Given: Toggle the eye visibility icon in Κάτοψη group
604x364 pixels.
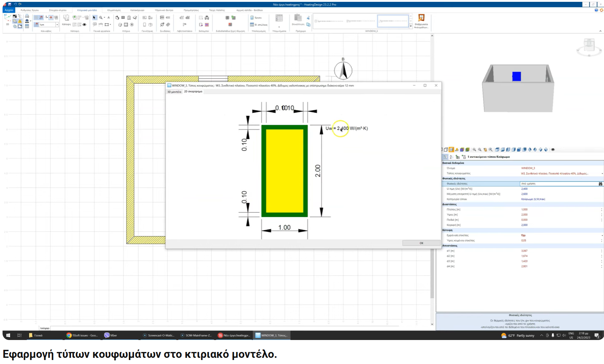Looking at the screenshot, I should (x=84, y=25).
